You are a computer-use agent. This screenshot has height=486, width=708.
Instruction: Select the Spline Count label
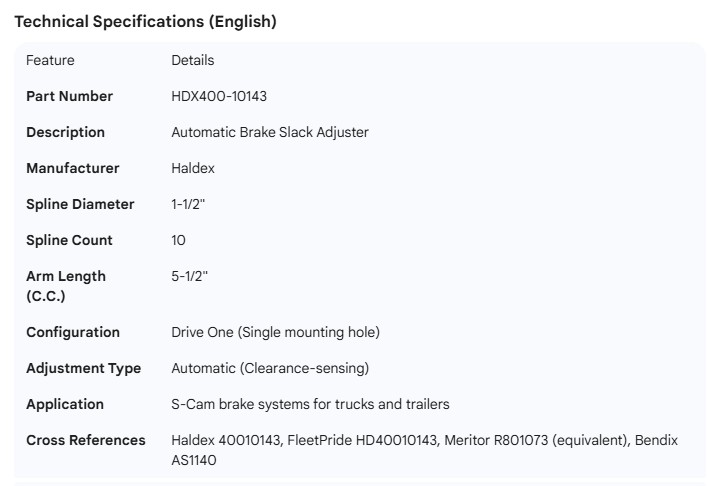point(69,240)
